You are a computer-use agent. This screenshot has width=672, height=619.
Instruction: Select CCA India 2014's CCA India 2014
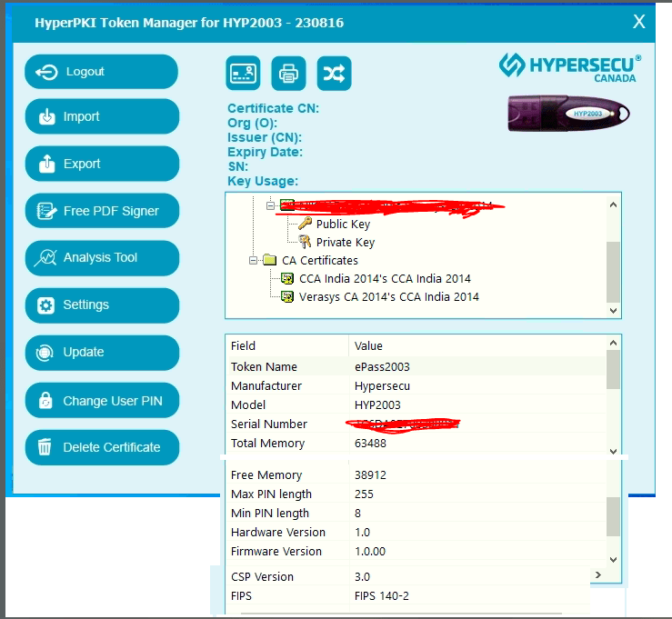coord(385,279)
